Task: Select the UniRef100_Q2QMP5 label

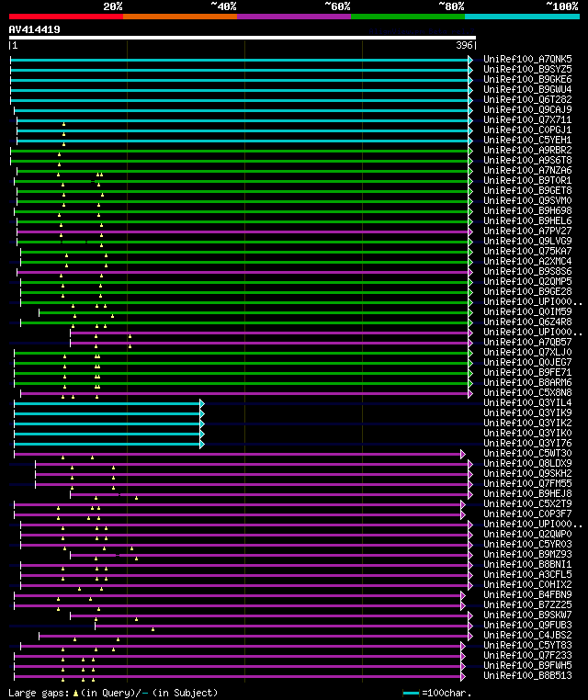Action: 527,281
